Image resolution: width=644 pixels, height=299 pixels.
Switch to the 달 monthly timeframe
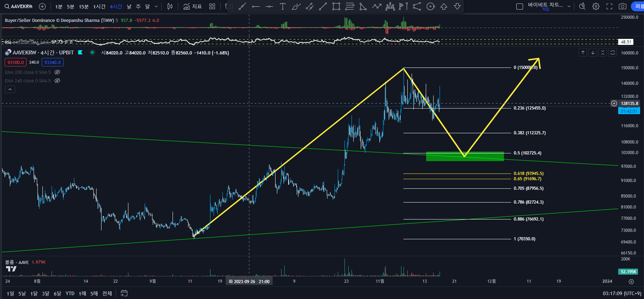point(147,6)
